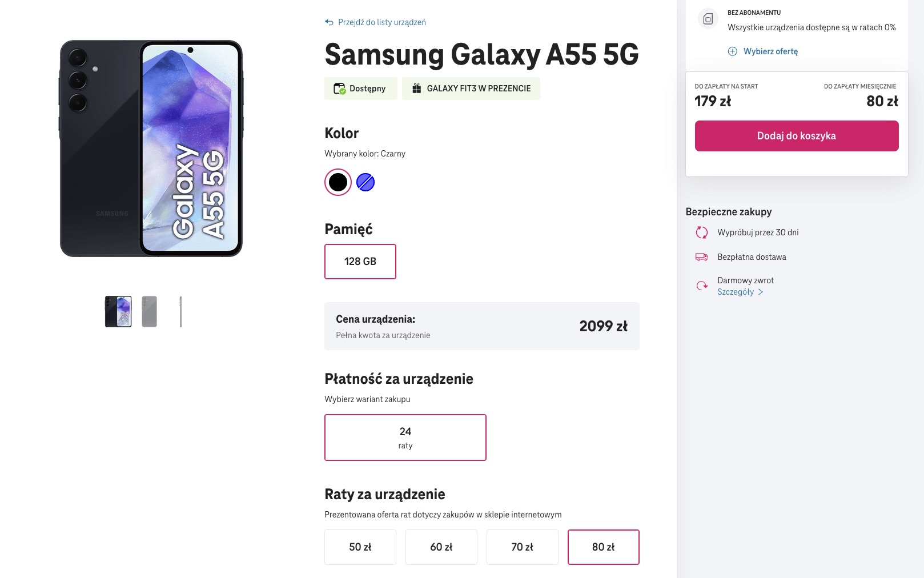The image size is (924, 578).
Task: Select the 128 GB memory option
Action: (x=360, y=262)
